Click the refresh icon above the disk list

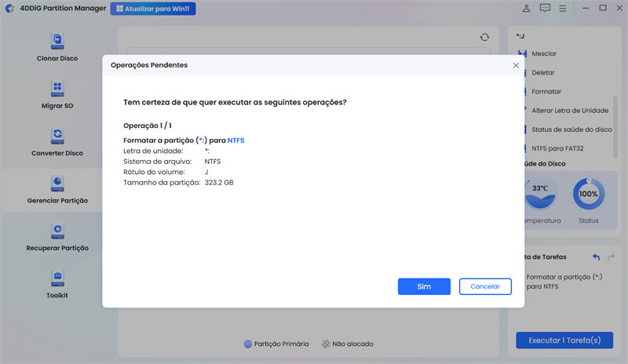pyautogui.click(x=484, y=37)
